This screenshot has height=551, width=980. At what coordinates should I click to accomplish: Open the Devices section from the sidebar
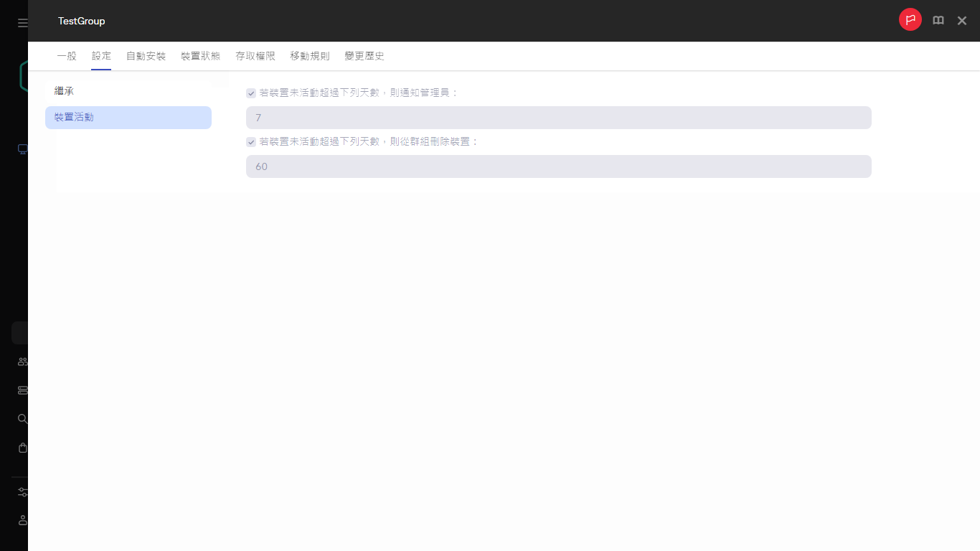[22, 149]
